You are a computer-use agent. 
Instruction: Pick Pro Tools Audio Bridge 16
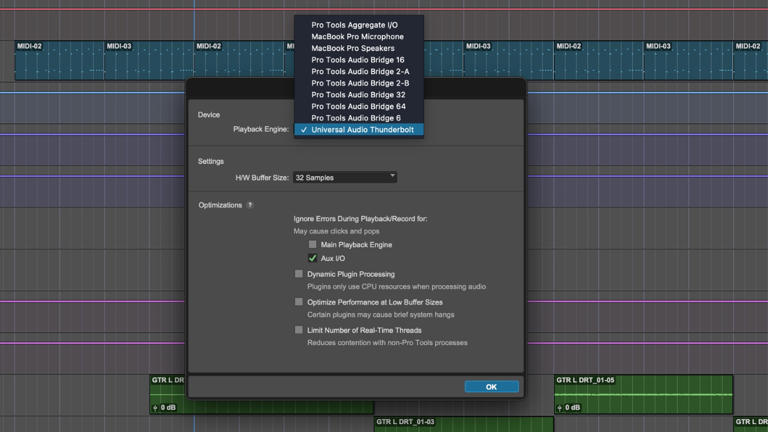coord(357,60)
